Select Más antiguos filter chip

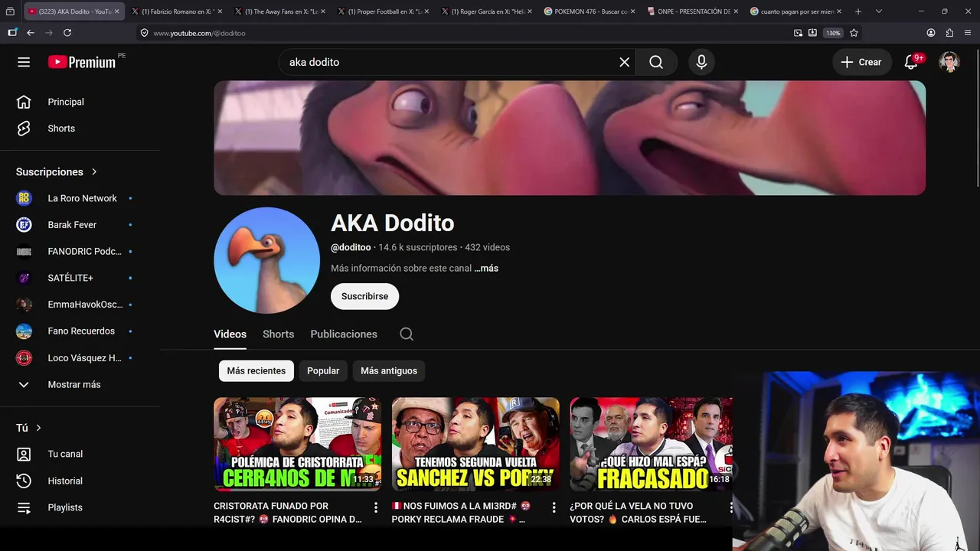pos(389,370)
